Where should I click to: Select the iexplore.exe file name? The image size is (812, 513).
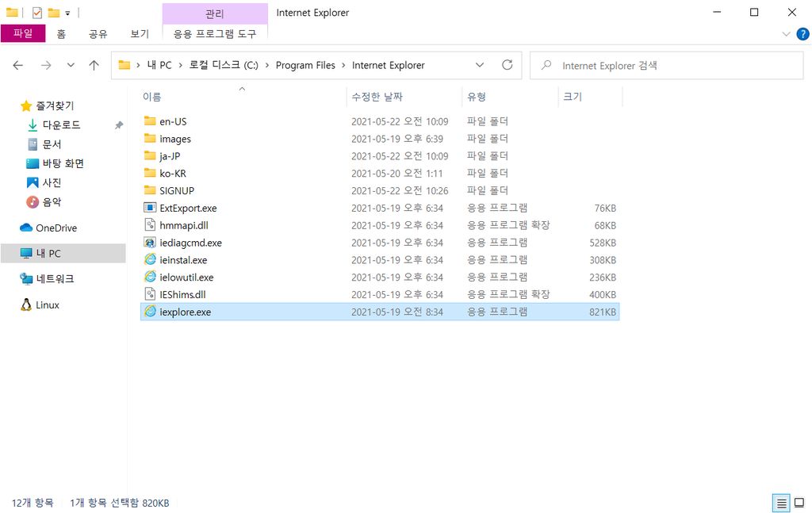185,312
